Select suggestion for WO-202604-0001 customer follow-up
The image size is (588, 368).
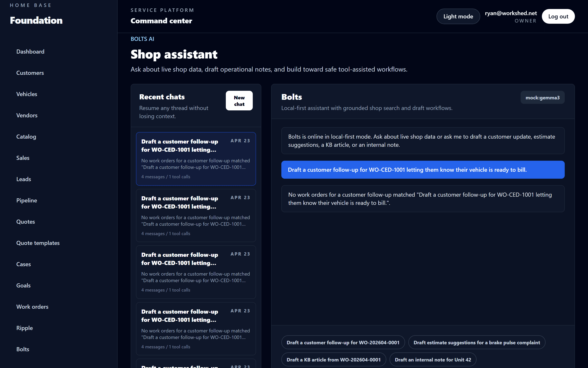(x=343, y=342)
